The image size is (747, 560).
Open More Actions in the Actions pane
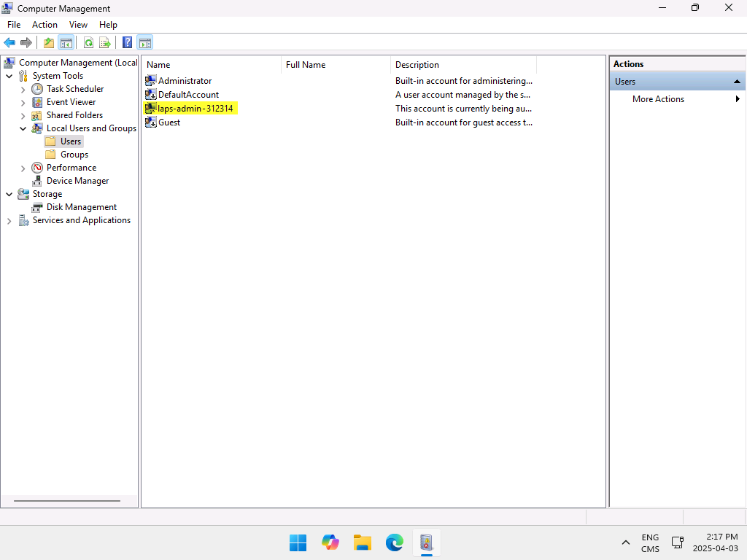point(658,99)
